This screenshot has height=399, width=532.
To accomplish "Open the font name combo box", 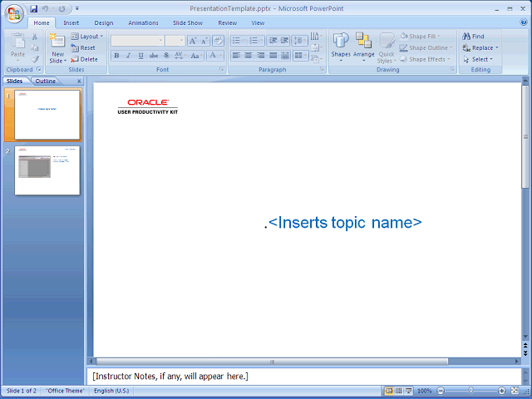I will tap(137, 41).
